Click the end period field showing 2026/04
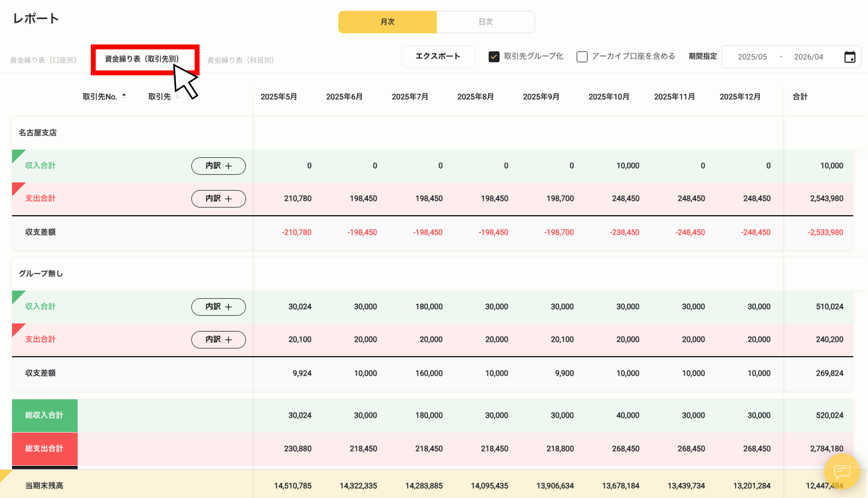This screenshot has width=868, height=498. pos(808,56)
